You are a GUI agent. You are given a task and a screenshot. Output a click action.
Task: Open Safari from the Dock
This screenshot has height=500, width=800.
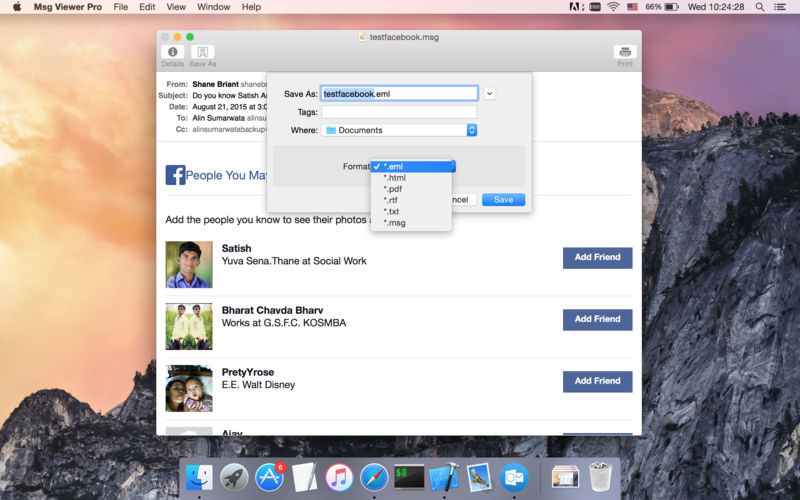[374, 478]
